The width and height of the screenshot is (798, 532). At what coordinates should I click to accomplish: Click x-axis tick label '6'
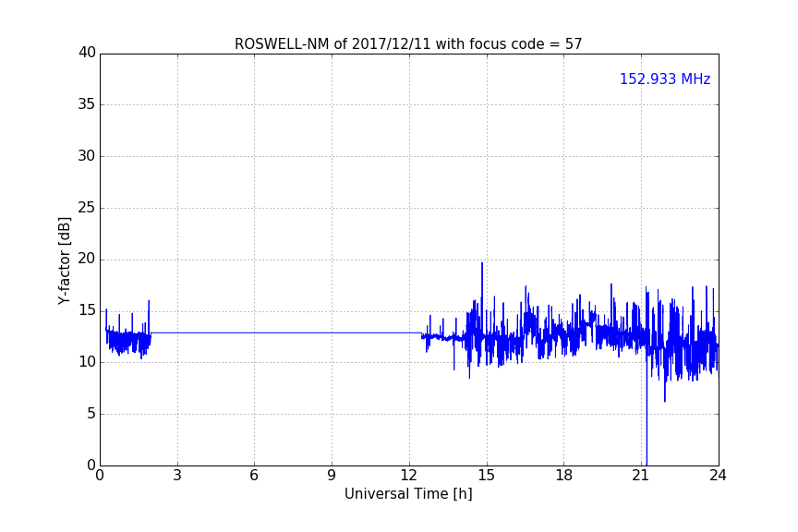254,476
